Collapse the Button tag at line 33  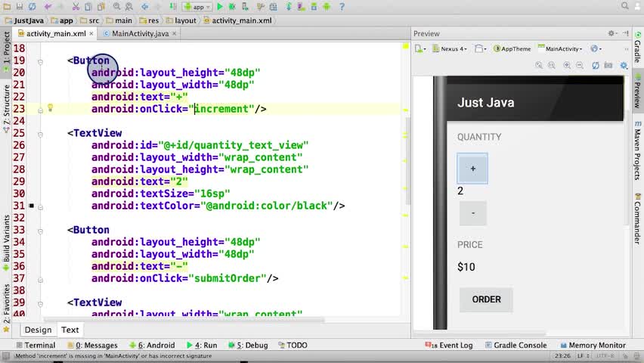[x=40, y=231]
